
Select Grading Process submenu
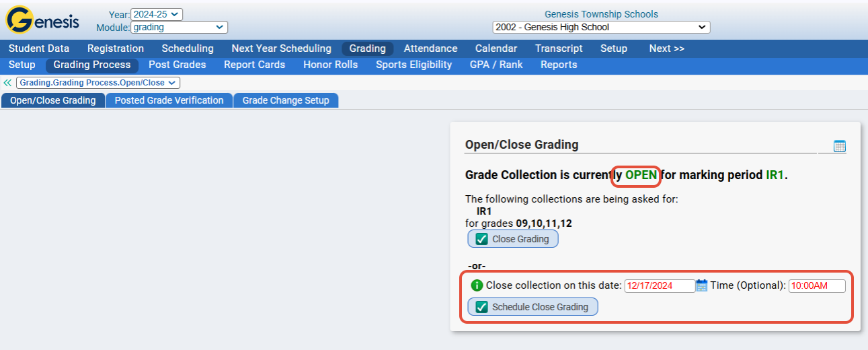pos(92,65)
